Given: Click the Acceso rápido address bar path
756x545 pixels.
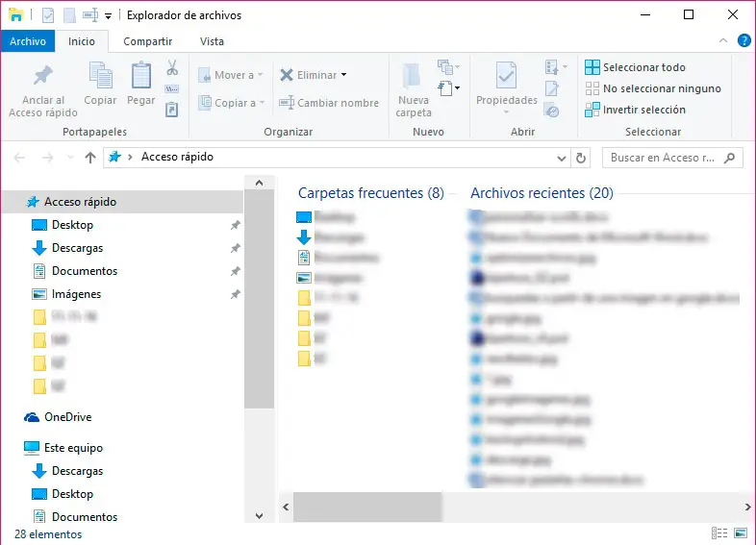Looking at the screenshot, I should (x=177, y=157).
